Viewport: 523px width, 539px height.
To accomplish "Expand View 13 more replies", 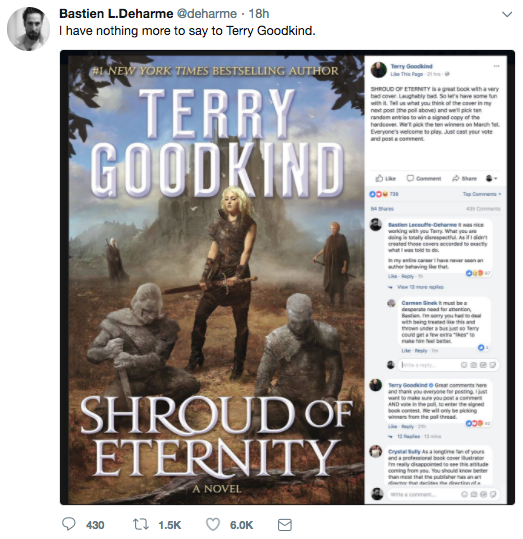I will [420, 287].
